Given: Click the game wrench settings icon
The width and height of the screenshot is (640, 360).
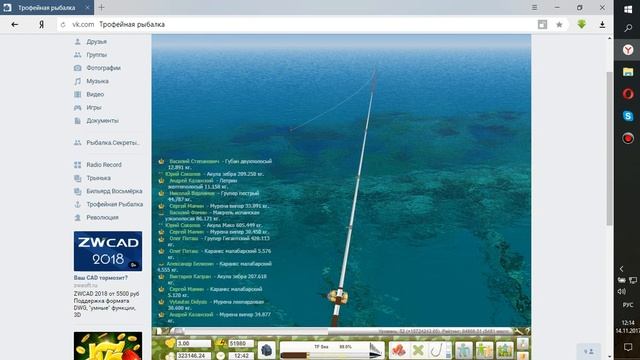Looking at the screenshot, I should click(518, 331).
